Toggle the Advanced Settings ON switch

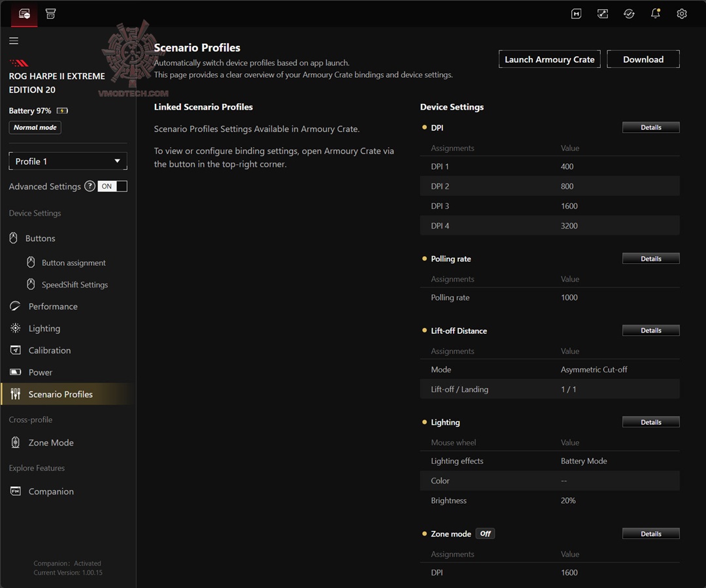point(112,186)
